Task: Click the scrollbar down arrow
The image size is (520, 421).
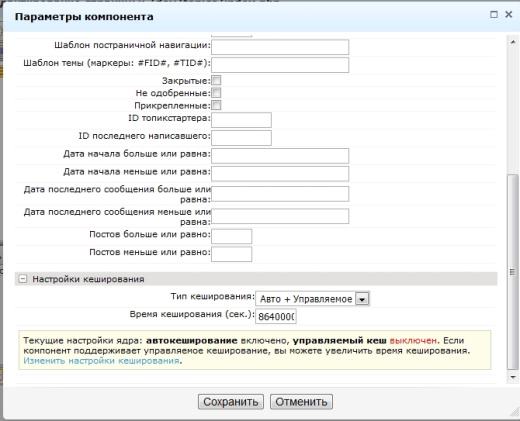Action: pos(513,377)
